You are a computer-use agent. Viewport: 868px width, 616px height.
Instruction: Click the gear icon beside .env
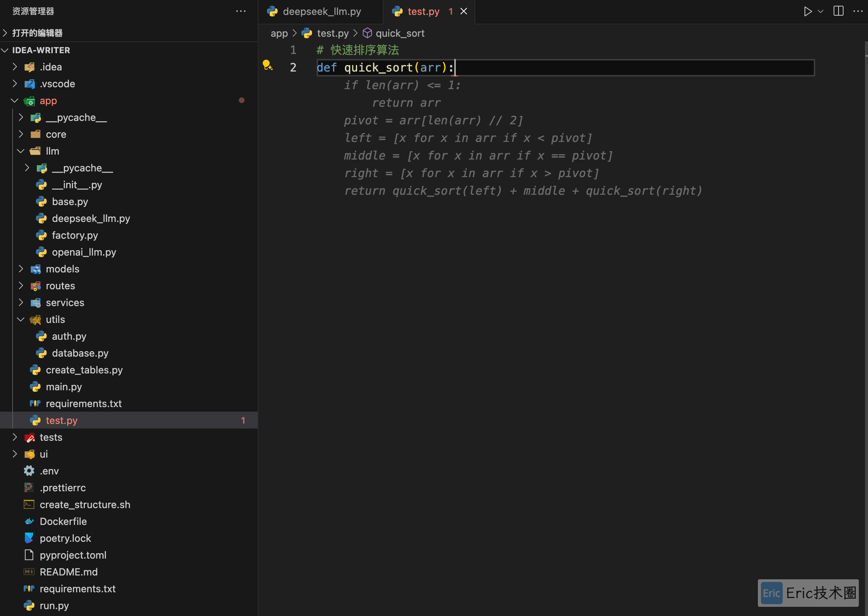click(x=29, y=471)
